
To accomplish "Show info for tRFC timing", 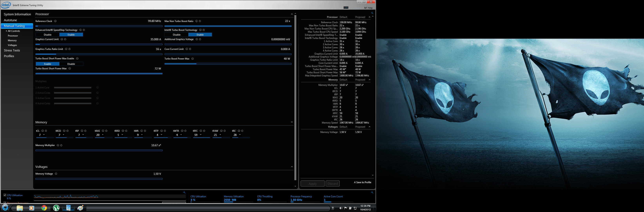I will click(x=201, y=131).
